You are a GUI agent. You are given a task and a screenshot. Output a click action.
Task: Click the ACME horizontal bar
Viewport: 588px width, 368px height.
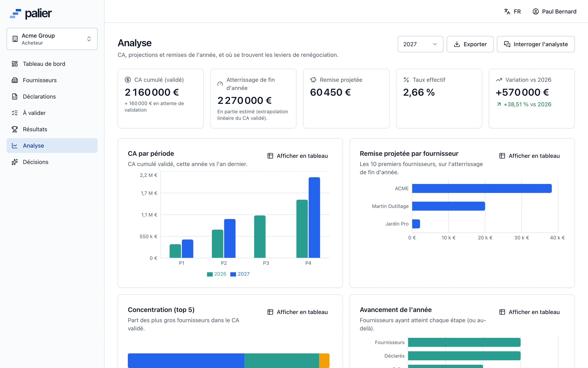click(482, 188)
